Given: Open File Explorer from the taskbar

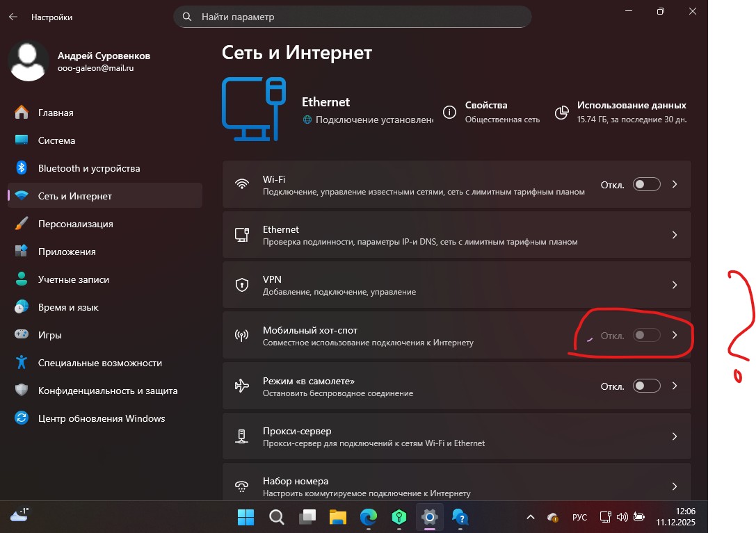Looking at the screenshot, I should (337, 517).
